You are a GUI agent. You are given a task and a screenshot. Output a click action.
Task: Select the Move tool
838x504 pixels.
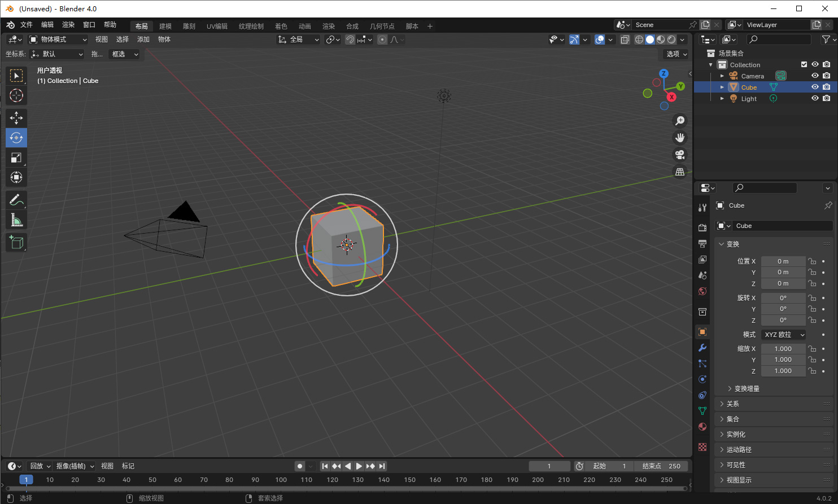point(16,118)
